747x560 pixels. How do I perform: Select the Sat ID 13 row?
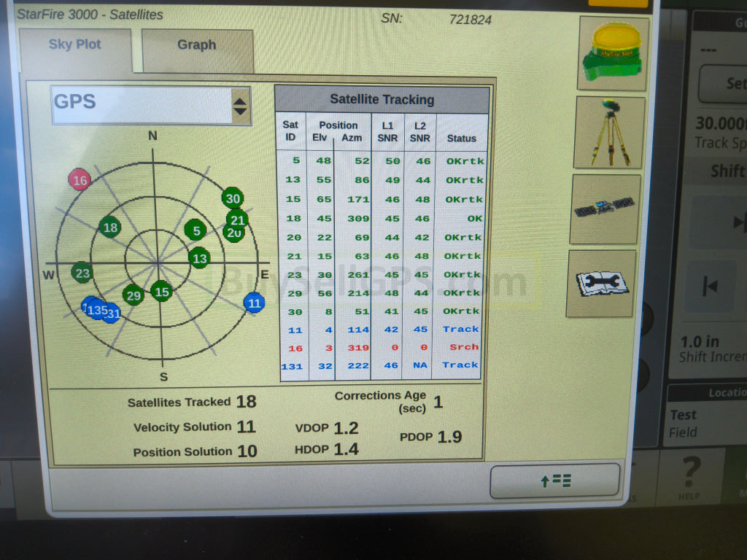[382, 180]
